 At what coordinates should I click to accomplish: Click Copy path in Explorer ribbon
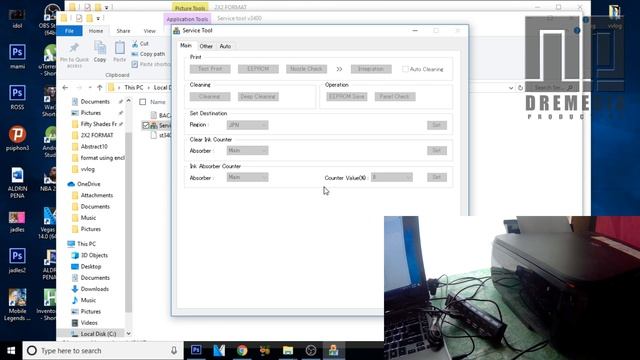click(x=149, y=54)
